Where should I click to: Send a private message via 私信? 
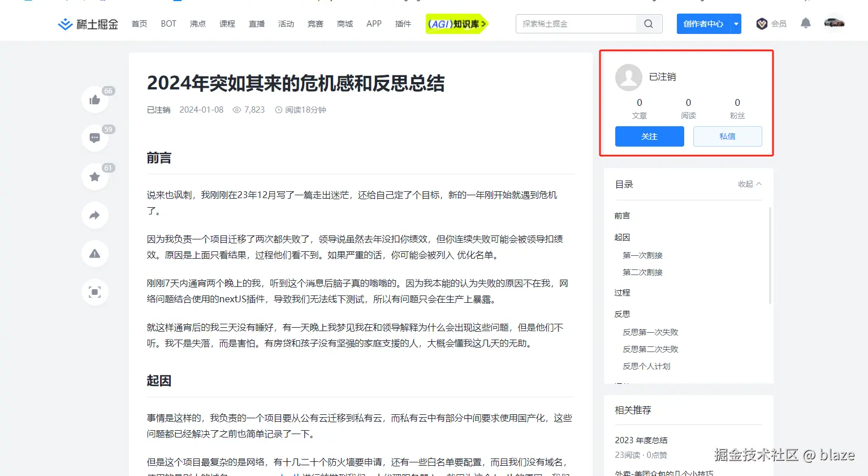pyautogui.click(x=727, y=136)
